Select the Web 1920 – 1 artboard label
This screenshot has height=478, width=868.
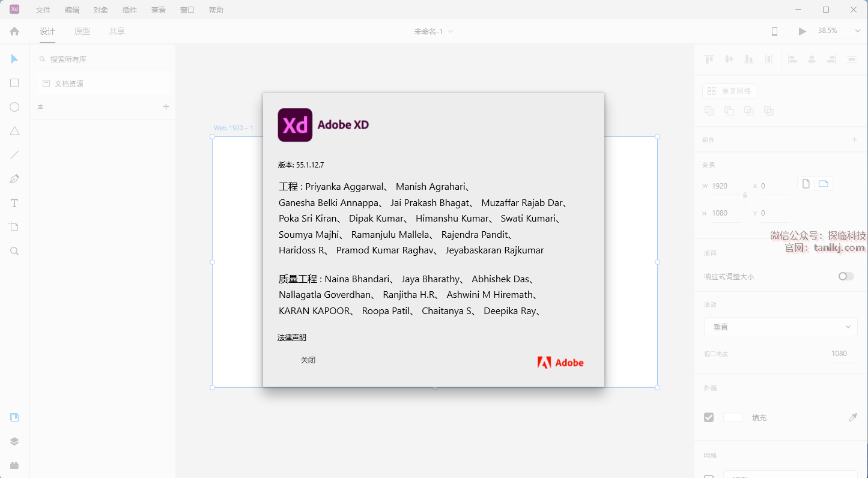tap(234, 128)
